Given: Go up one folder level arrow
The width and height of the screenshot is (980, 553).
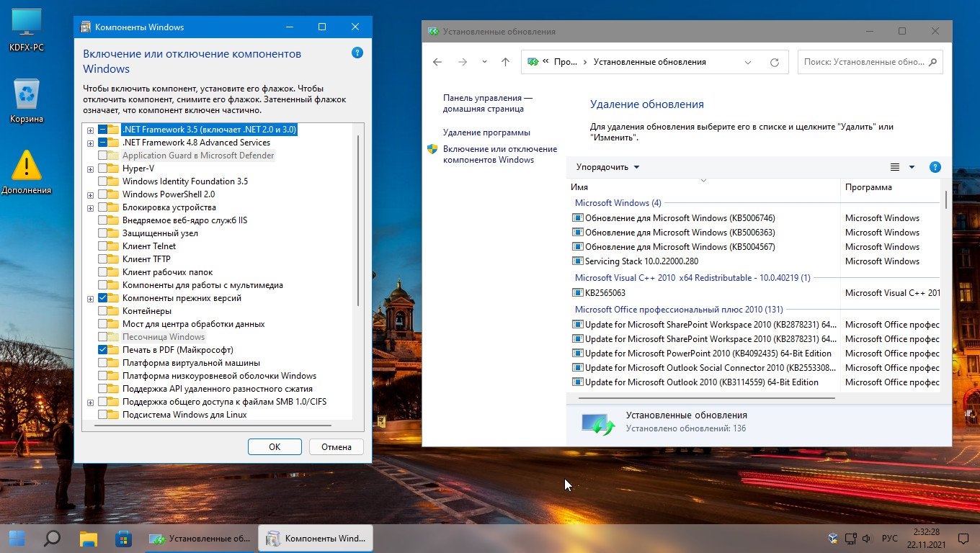Looking at the screenshot, I should click(x=505, y=62).
